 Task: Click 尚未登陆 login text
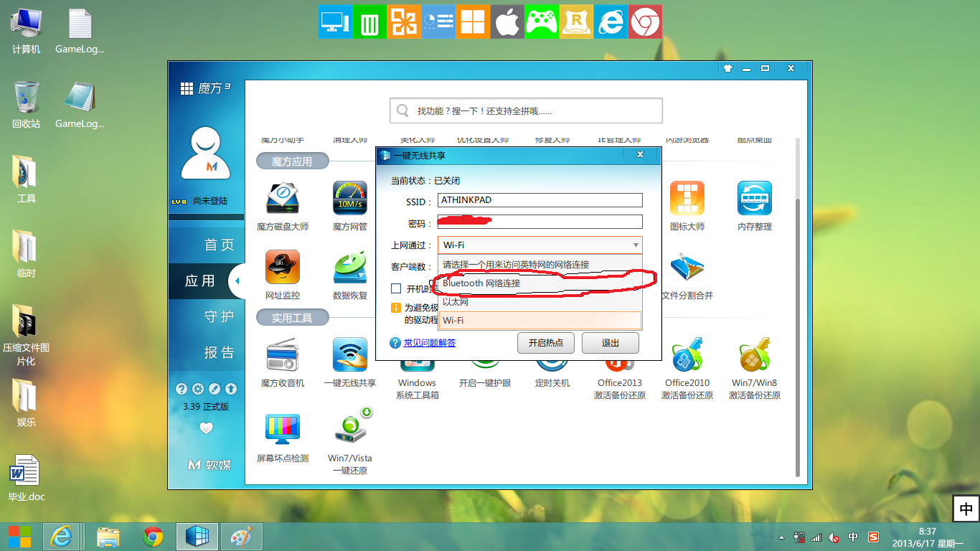coord(209,201)
